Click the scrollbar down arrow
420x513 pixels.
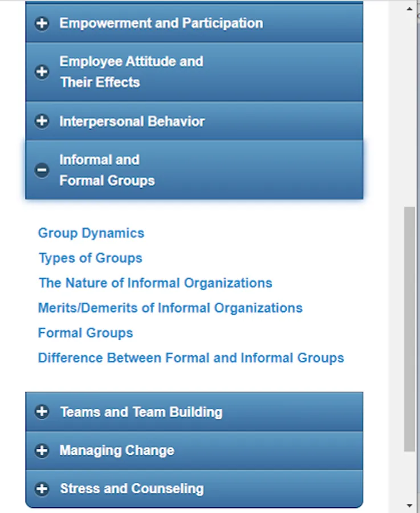point(410,506)
